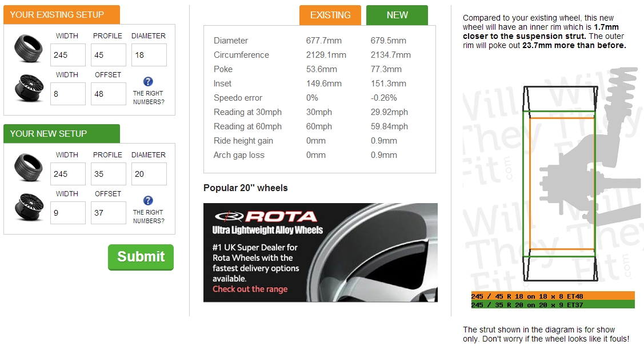Click the existing wheel offset field showing 48

click(x=109, y=94)
